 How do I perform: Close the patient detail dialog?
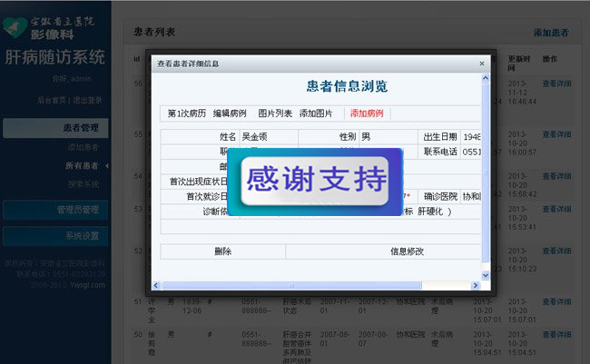[x=482, y=64]
